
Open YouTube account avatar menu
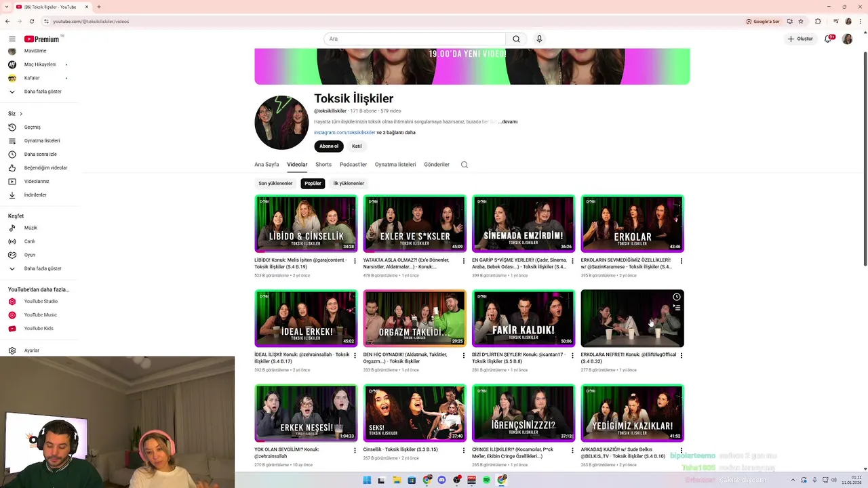[x=847, y=39]
